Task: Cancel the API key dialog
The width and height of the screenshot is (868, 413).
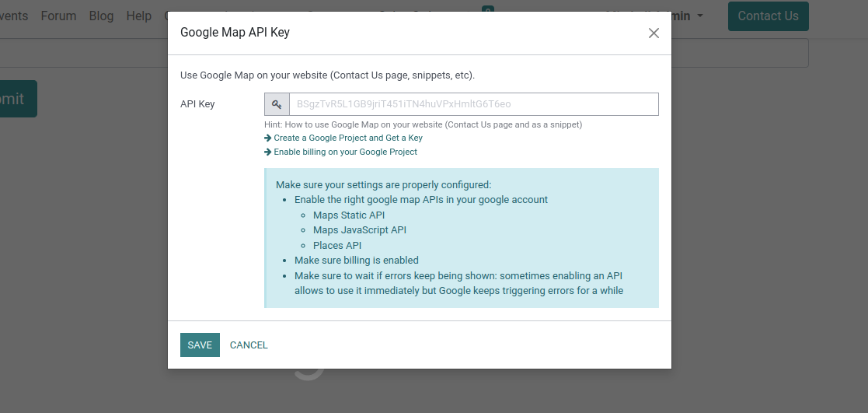Action: (x=249, y=345)
